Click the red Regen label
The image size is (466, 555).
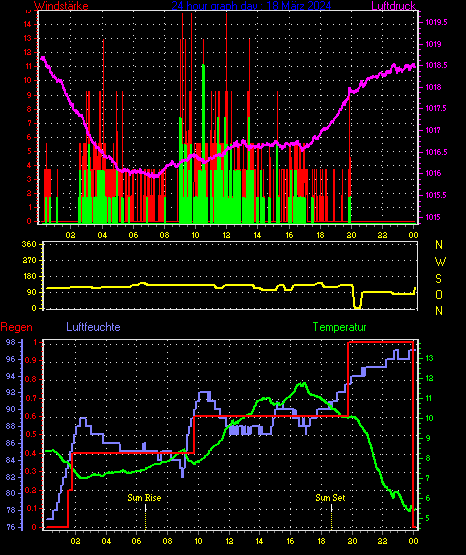click(16, 327)
